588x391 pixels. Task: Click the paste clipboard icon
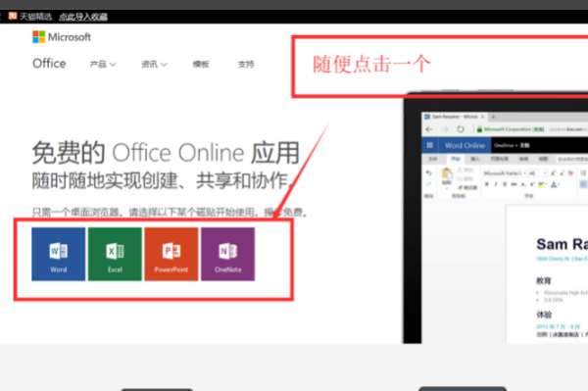(447, 173)
